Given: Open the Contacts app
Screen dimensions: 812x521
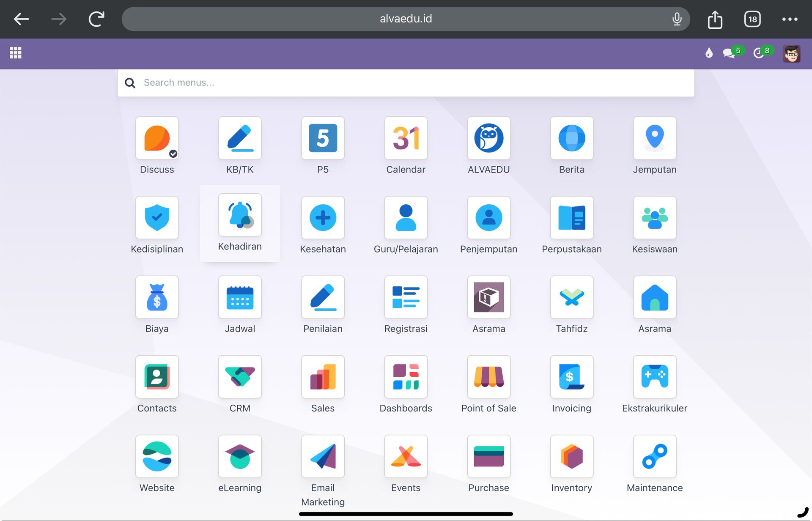Looking at the screenshot, I should (157, 377).
